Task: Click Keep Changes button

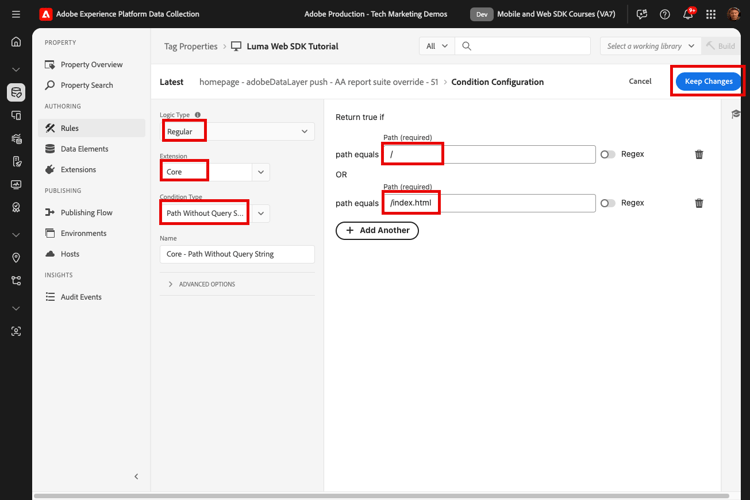Action: coord(708,81)
